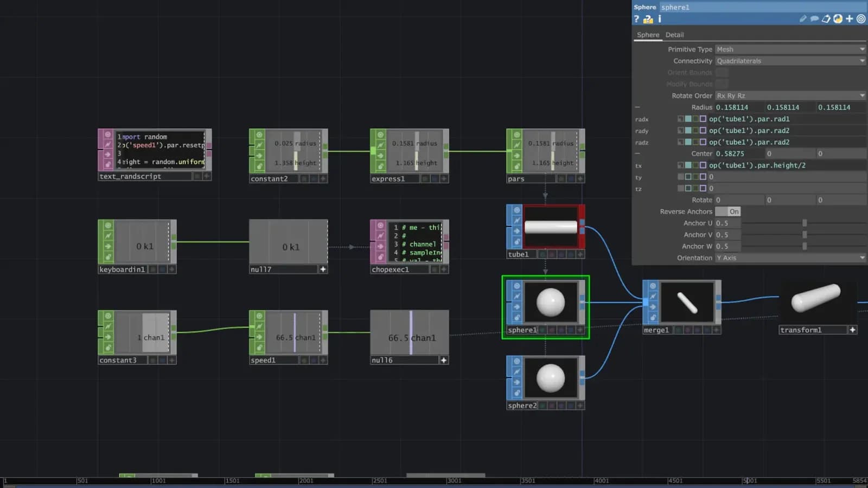Set rady parameter to expression mode teal square
The height and width of the screenshot is (488, 868).
(x=688, y=131)
